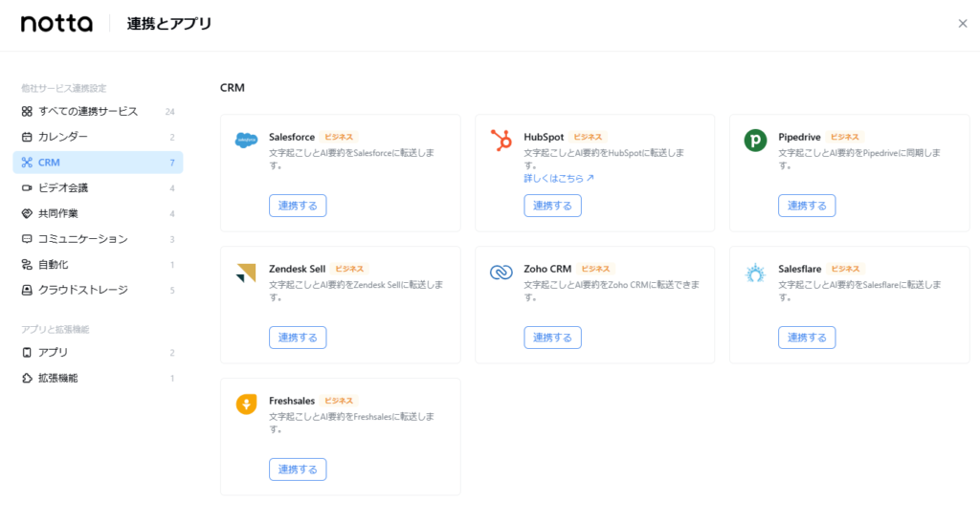Click the アプリと拡張機能 sidebar heading
The width and height of the screenshot is (980, 524).
pos(55,329)
